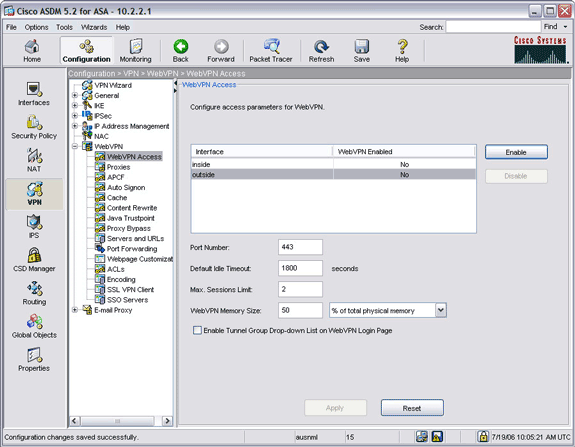
Task: Open the Interfaces sidebar section
Action: (34, 94)
